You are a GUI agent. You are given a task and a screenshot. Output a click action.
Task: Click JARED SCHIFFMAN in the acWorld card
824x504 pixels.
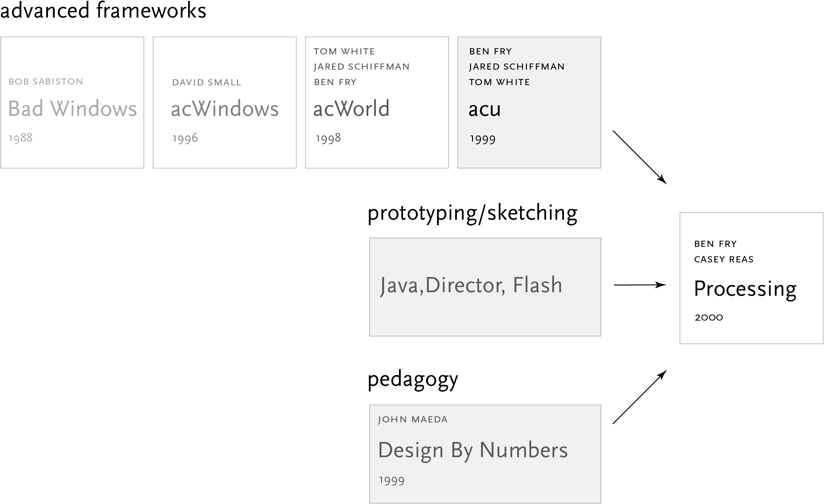point(362,67)
